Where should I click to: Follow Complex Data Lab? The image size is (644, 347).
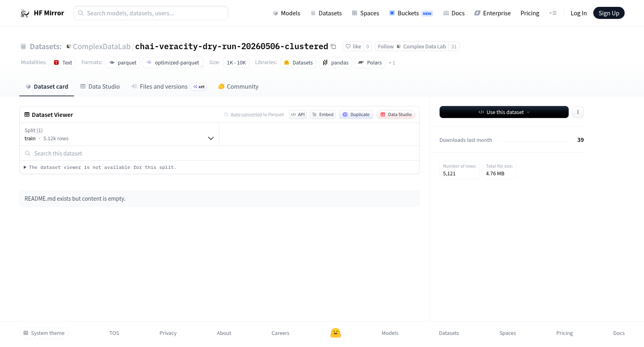click(x=412, y=46)
